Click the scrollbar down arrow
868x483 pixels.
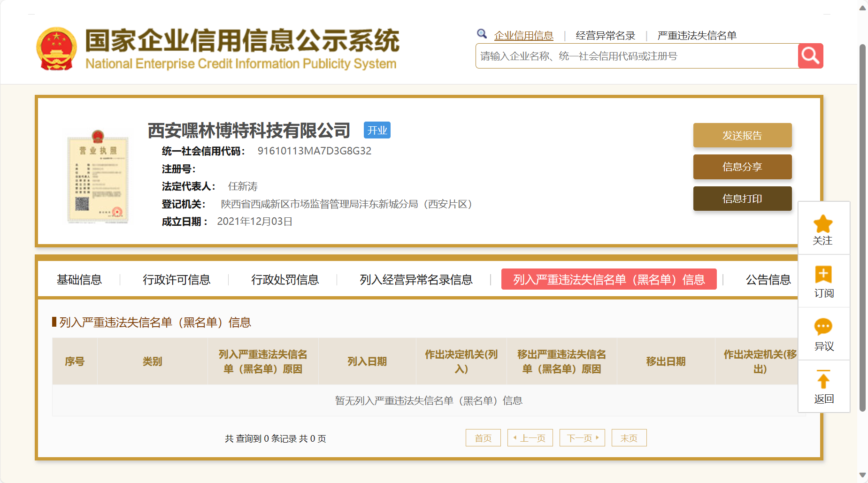point(862,475)
